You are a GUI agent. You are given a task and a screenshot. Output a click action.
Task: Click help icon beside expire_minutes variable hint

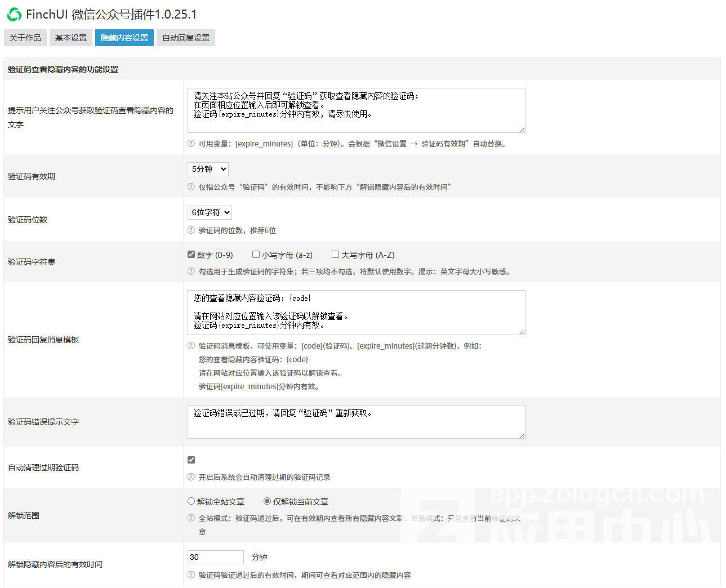(191, 144)
